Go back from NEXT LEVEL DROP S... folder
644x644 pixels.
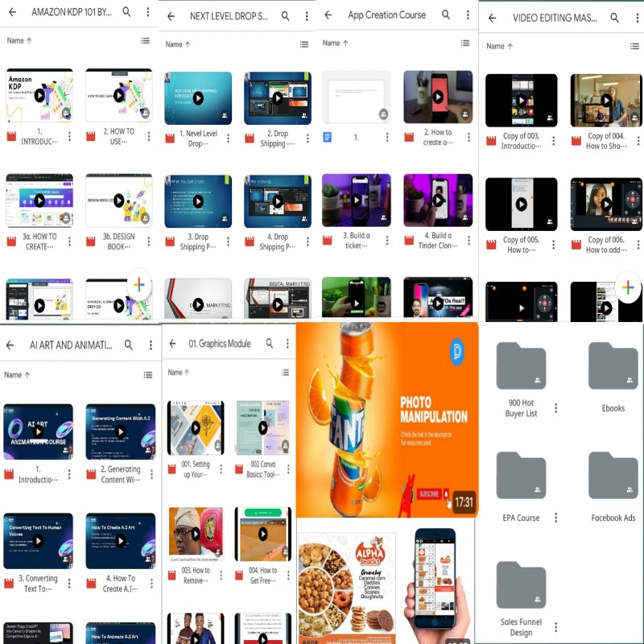pyautogui.click(x=171, y=16)
